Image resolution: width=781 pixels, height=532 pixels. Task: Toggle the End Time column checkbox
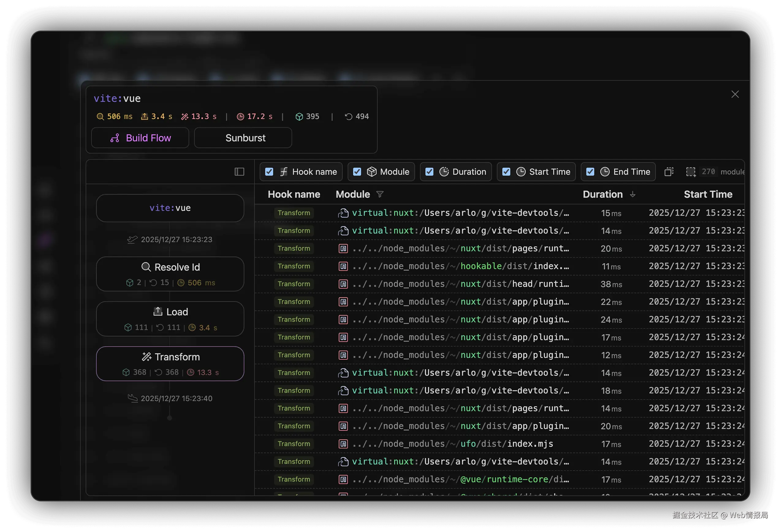coord(590,172)
